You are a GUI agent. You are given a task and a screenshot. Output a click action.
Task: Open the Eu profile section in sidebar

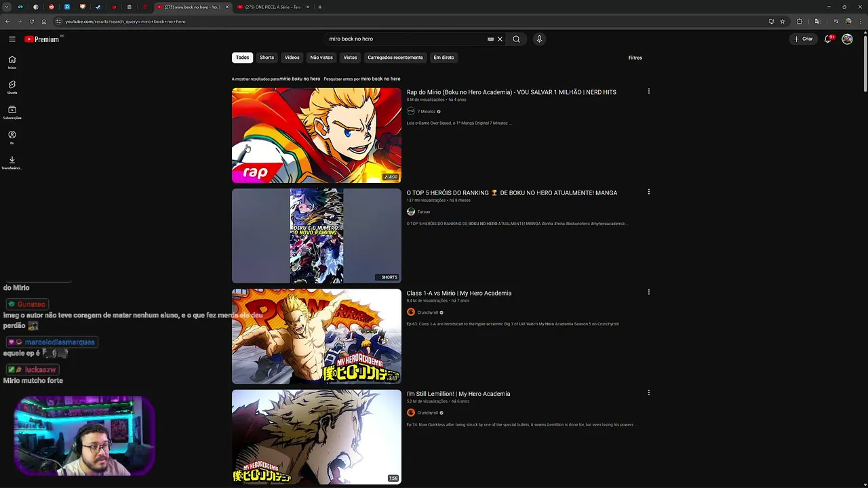[x=12, y=138]
